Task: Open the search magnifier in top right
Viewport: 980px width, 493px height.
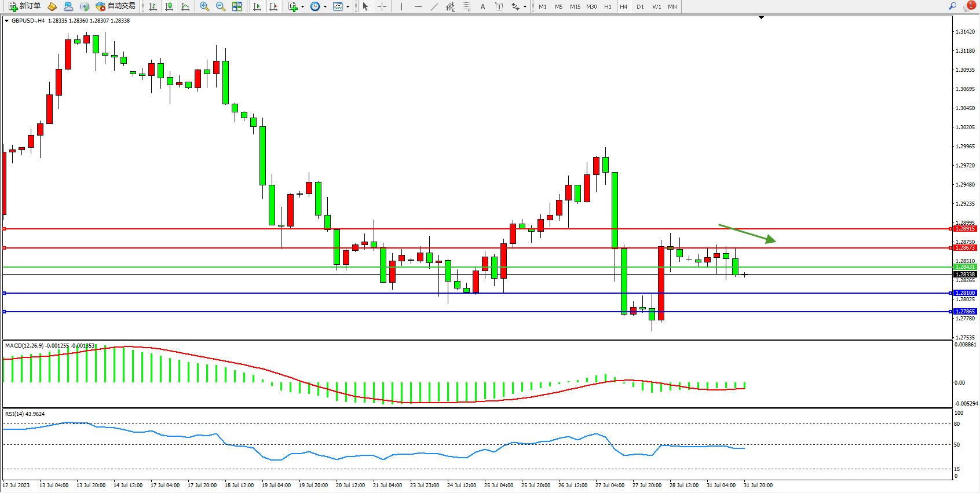Action: 952,6
